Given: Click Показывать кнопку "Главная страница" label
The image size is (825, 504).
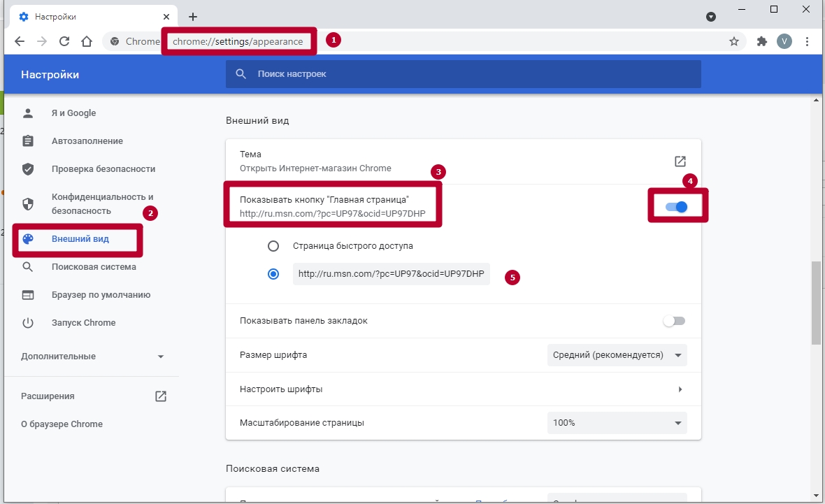Looking at the screenshot, I should (324, 199).
